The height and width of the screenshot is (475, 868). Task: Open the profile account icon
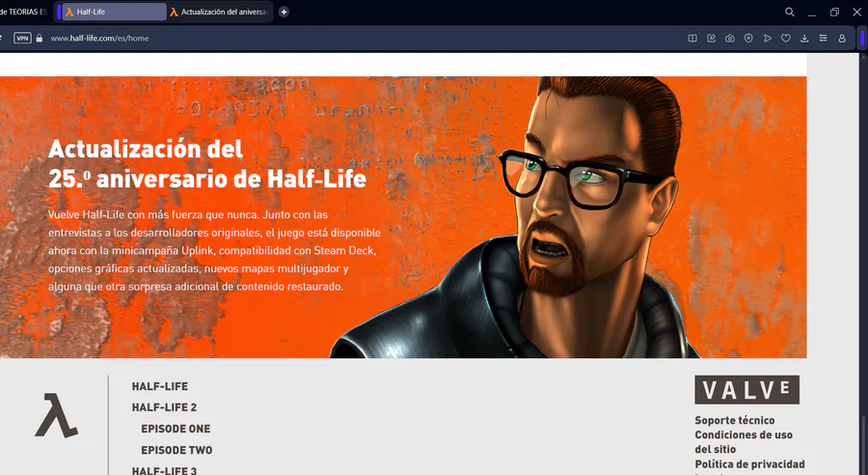pyautogui.click(x=842, y=39)
